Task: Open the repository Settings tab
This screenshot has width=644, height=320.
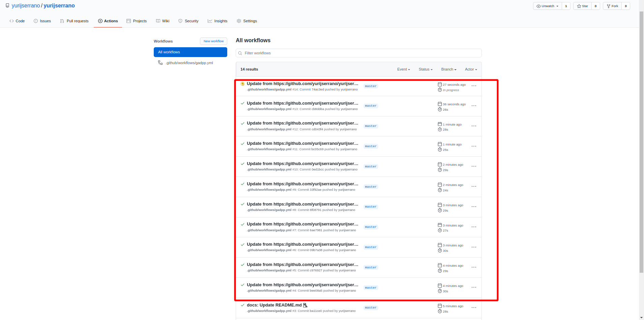Action: click(247, 21)
